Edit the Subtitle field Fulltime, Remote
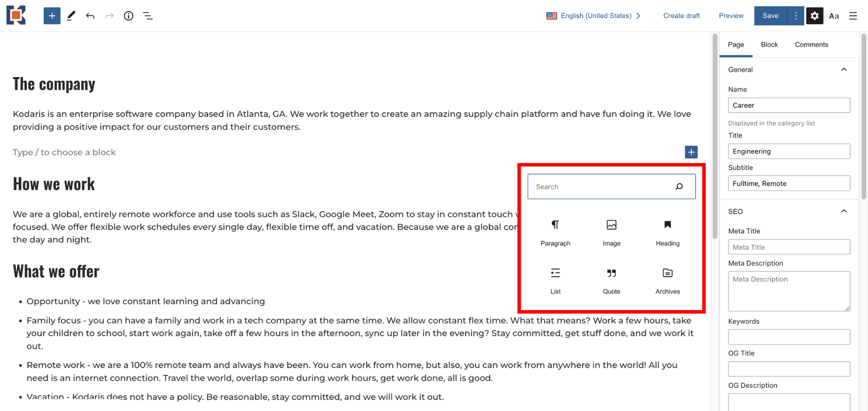Viewport: 868px width, 411px height. coord(789,184)
